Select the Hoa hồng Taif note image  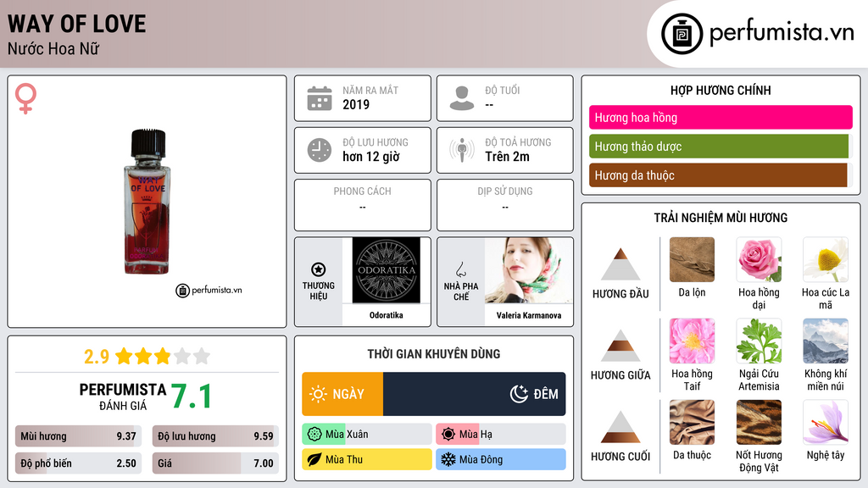(692, 341)
